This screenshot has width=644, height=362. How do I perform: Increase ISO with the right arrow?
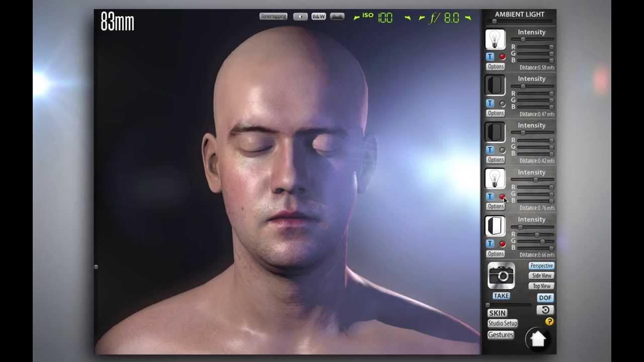click(408, 18)
